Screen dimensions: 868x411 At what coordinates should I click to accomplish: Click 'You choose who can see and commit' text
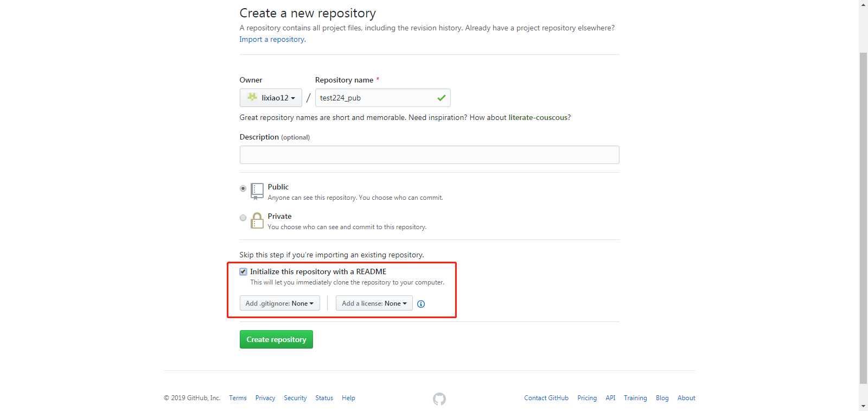347,227
